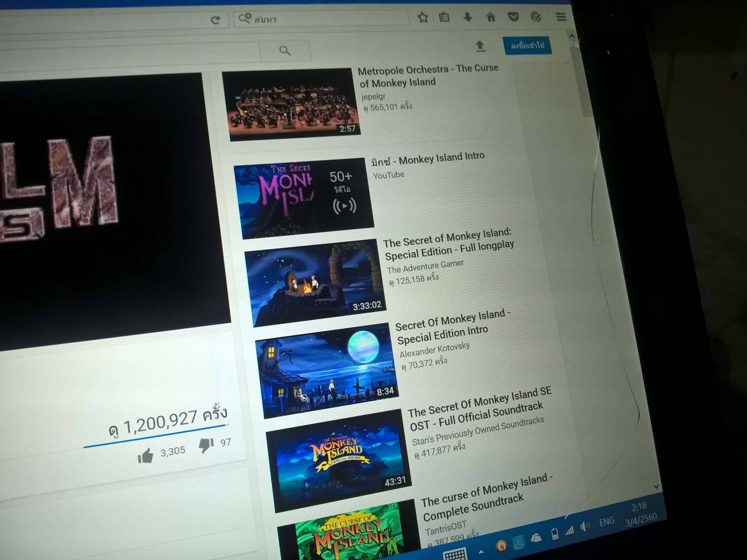The image size is (747, 560).
Task: Open 'SE OST - Full Official Soundtrack' title
Action: (x=480, y=408)
